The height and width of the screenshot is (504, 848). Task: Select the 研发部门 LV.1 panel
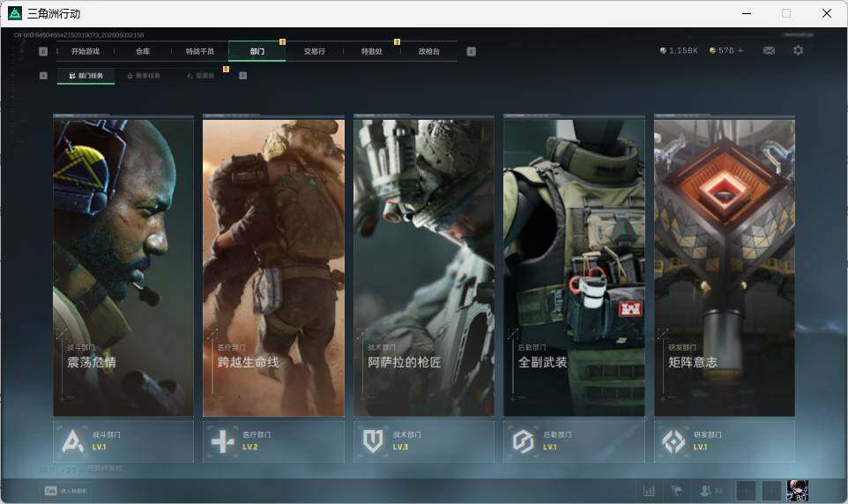click(x=725, y=441)
